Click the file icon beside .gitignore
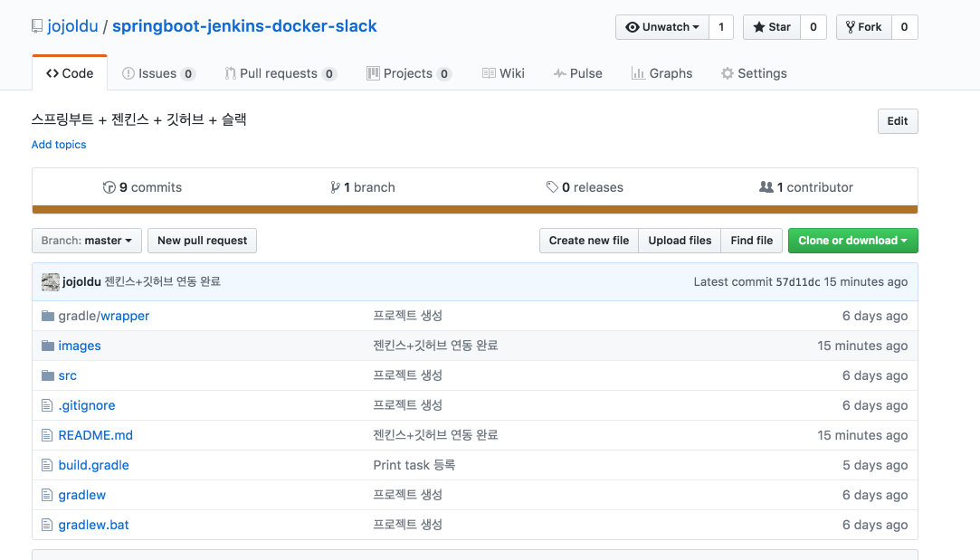 (x=47, y=405)
